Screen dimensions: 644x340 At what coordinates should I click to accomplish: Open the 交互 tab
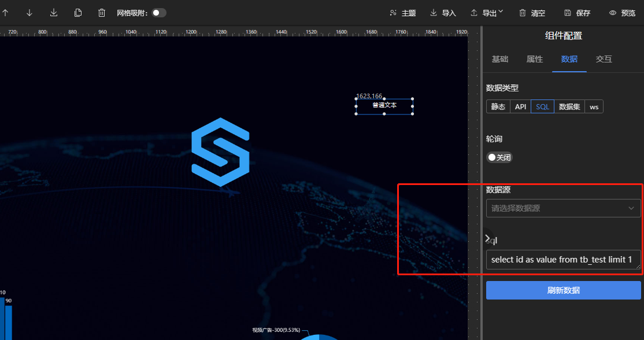point(604,59)
